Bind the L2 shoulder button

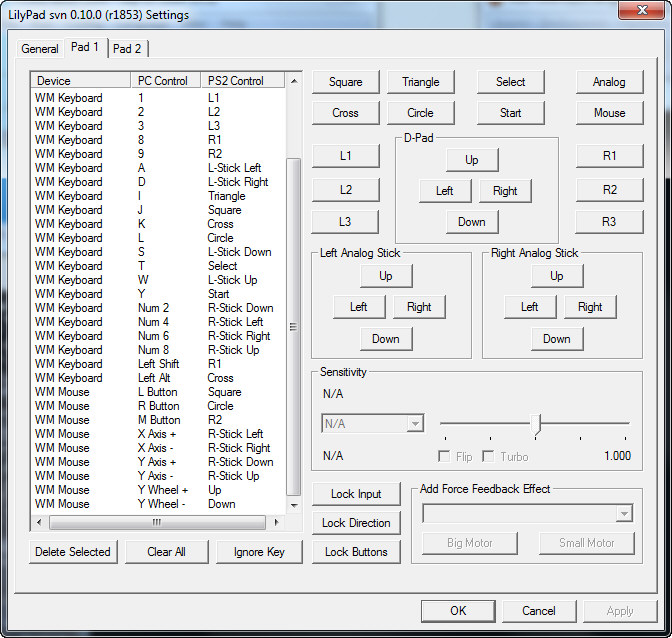pos(345,190)
